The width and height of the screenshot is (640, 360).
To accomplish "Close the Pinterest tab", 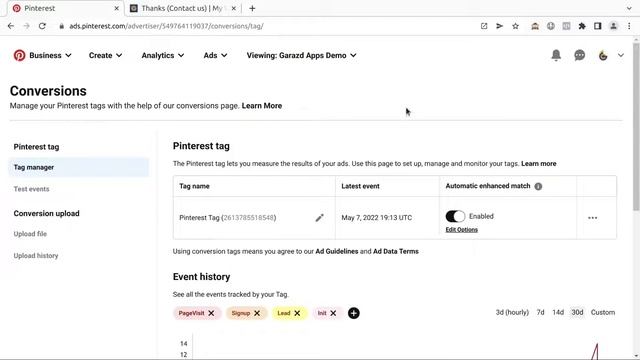I will [116, 8].
